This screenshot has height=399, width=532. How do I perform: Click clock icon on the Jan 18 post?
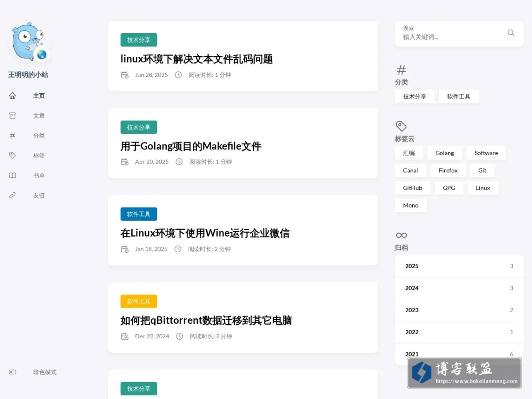tap(178, 249)
